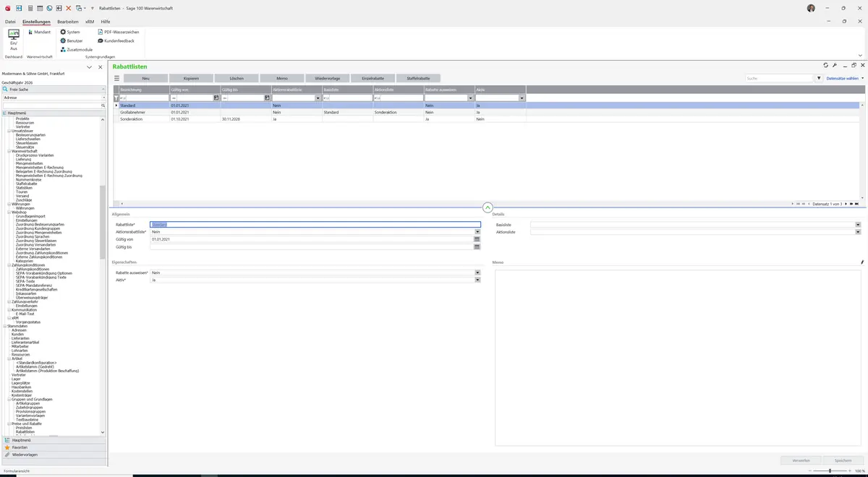Open Rabatte ausweisen dropdown in form
The image size is (868, 477).
pos(477,272)
